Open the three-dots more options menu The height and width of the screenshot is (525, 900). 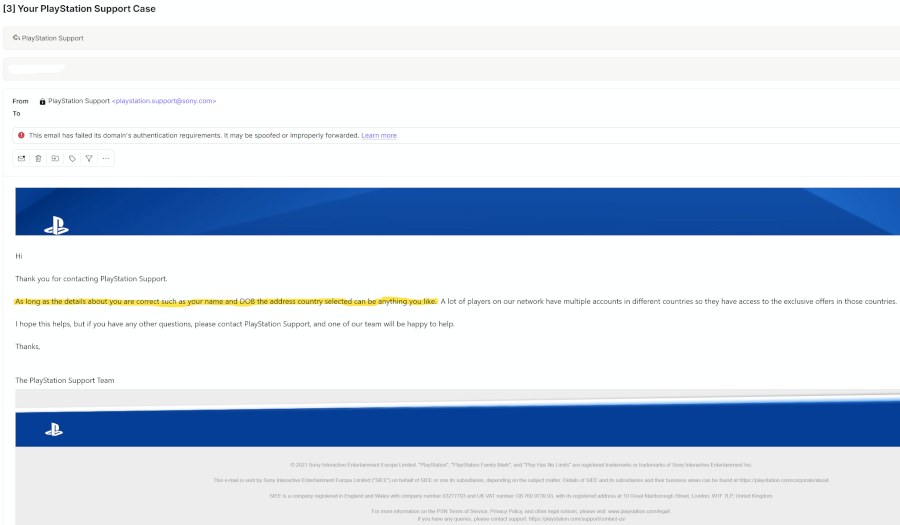[106, 158]
